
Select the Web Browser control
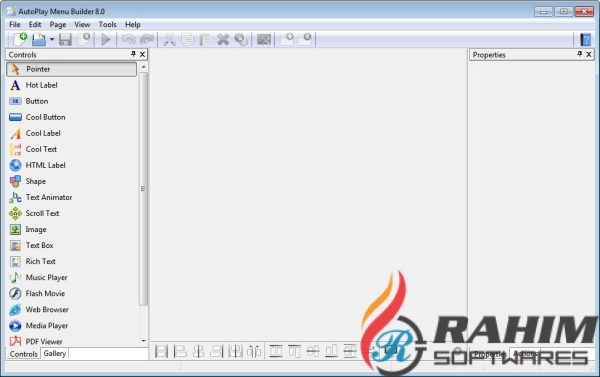pos(71,310)
